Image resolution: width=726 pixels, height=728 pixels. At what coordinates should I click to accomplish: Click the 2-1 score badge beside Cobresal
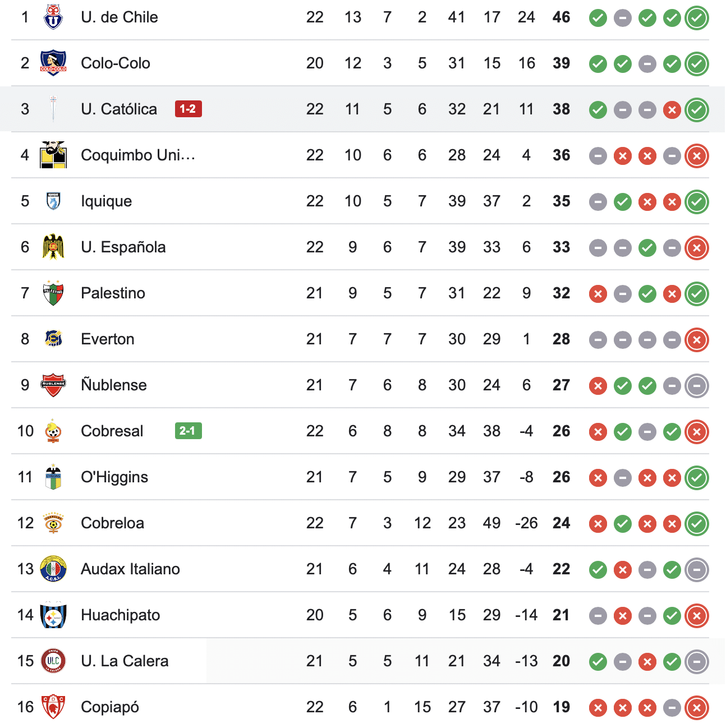[x=188, y=431]
